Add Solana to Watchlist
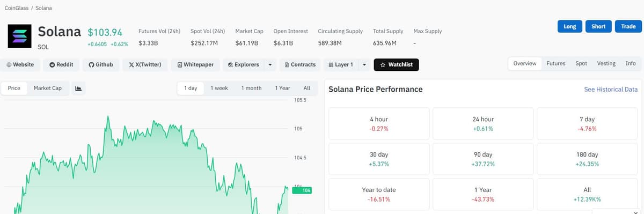Screen dimensions: 644x214 click(x=396, y=64)
